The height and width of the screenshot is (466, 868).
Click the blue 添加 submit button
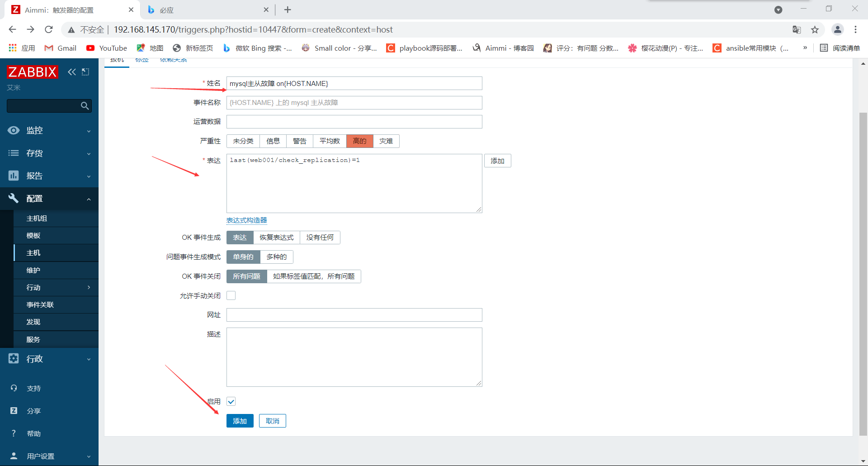240,421
